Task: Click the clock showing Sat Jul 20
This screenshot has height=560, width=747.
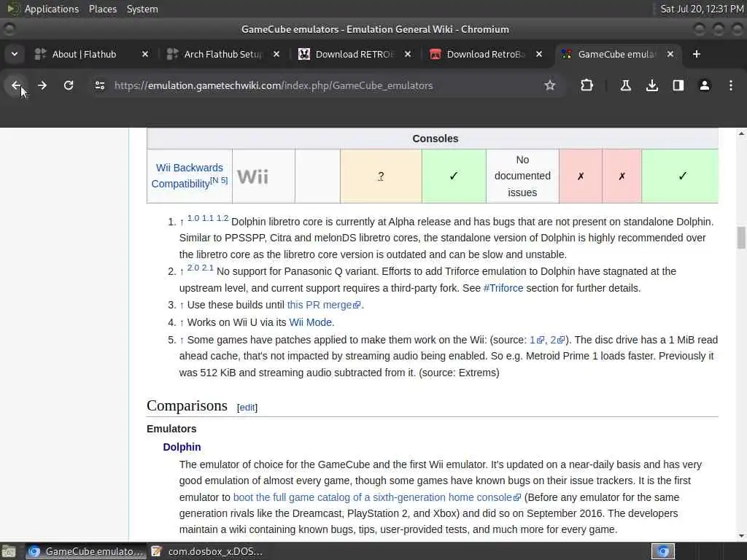Action: pyautogui.click(x=702, y=9)
